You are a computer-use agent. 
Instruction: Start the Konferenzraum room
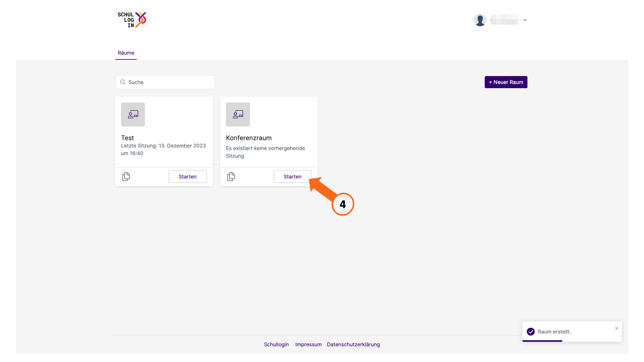coord(292,177)
